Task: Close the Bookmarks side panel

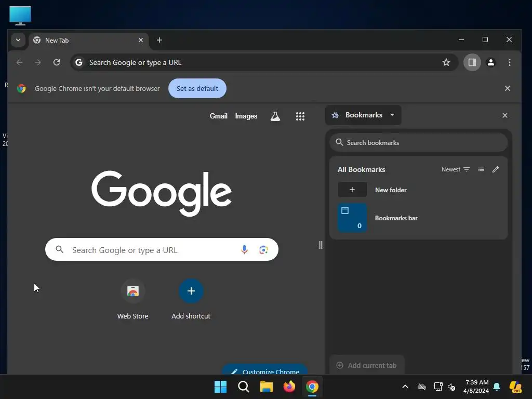Action: click(x=505, y=115)
